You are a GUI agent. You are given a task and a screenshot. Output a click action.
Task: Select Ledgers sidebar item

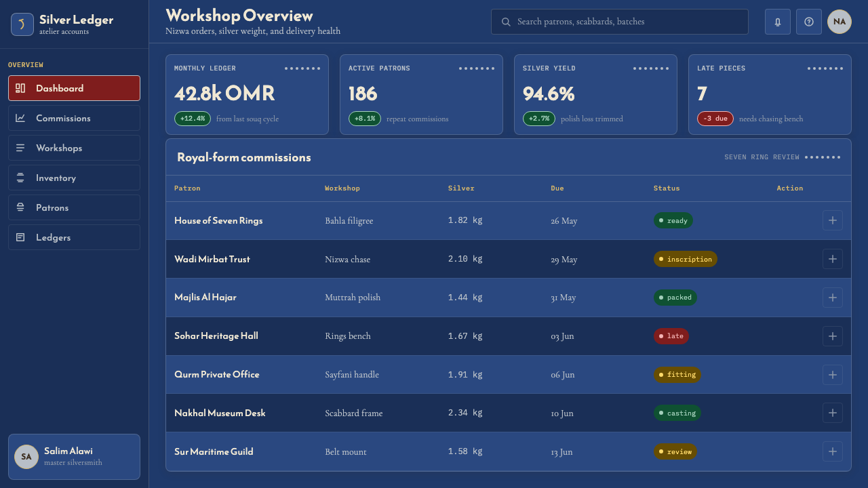[74, 237]
